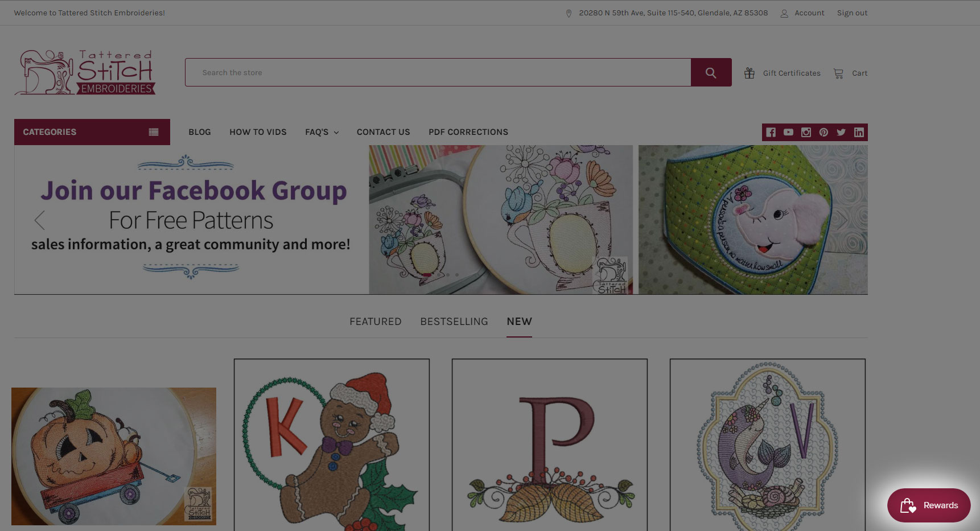Viewport: 980px width, 531px height.
Task: Switch to the Featured tab
Action: (x=376, y=322)
